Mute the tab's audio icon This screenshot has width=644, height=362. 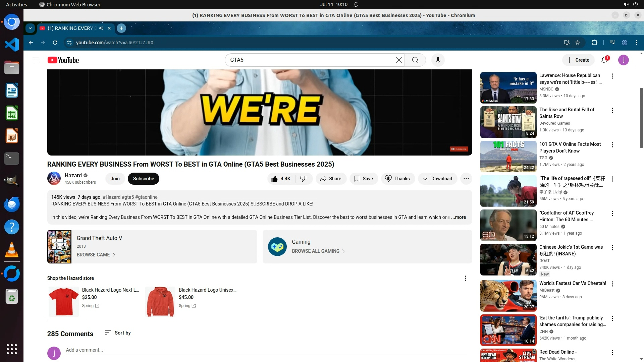click(101, 28)
